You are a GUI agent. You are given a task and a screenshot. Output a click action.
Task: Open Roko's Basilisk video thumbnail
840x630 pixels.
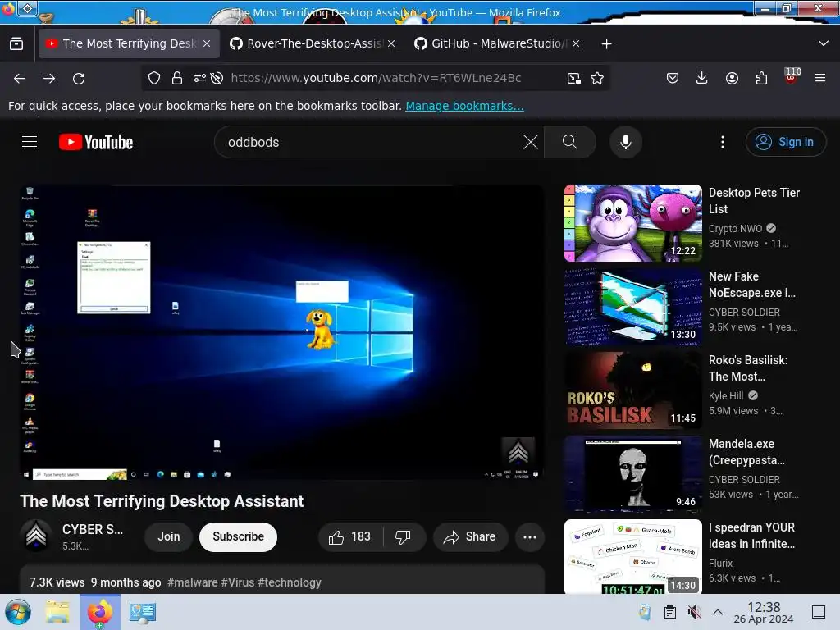click(x=632, y=390)
